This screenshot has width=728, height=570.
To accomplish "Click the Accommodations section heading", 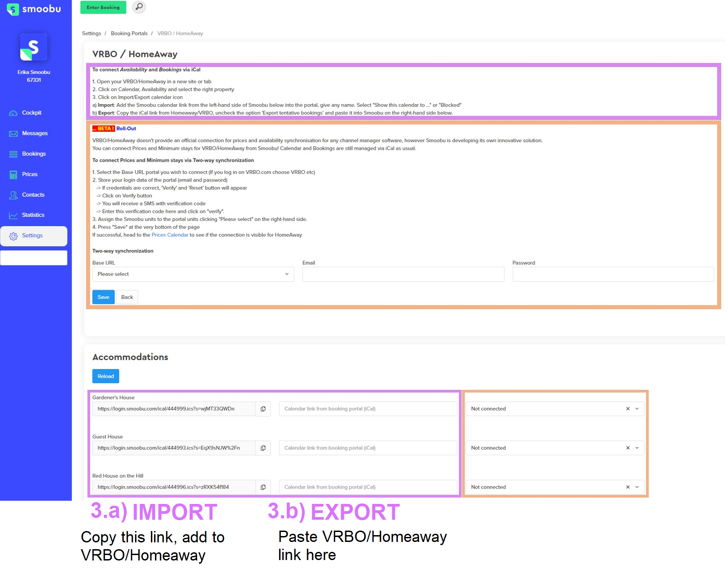I will [130, 357].
